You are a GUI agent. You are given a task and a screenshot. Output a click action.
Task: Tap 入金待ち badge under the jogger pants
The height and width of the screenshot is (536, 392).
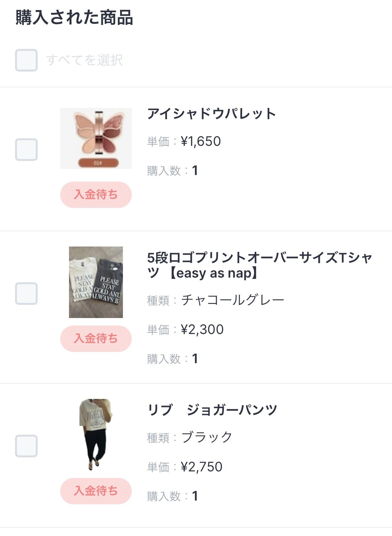pos(96,491)
